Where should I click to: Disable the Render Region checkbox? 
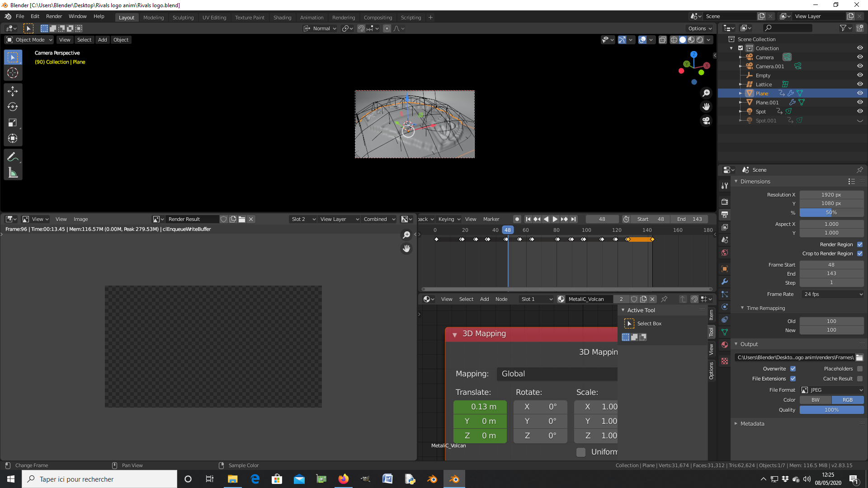860,244
